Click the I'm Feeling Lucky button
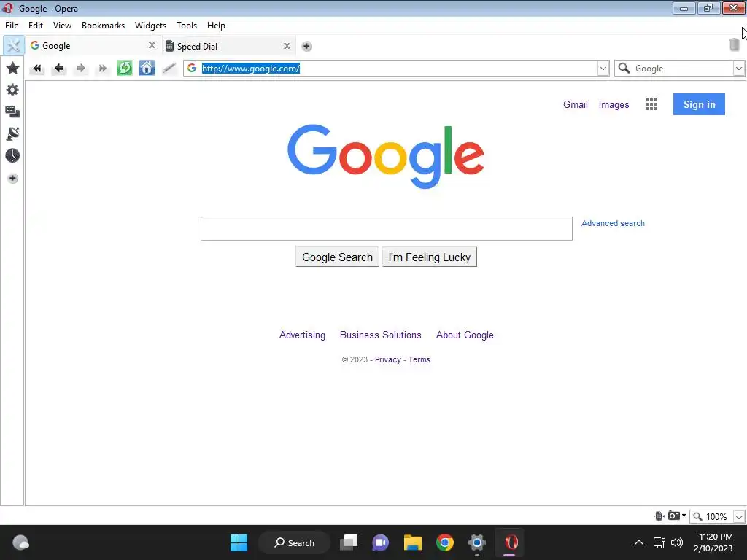 [429, 257]
